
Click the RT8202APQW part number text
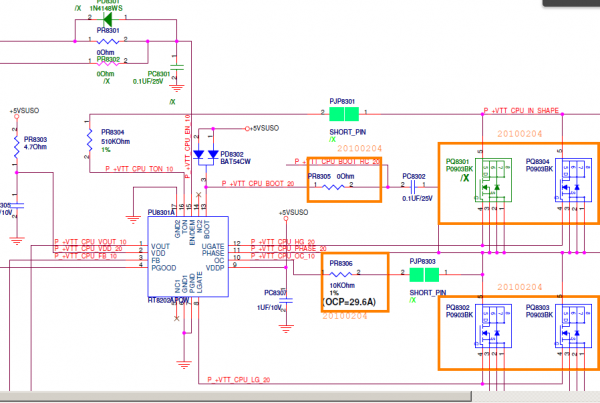tap(168, 300)
